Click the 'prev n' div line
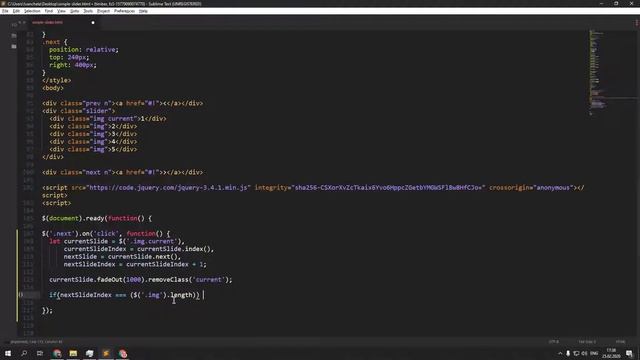Screen dimensions: 640x360 pyautogui.click(x=122, y=103)
